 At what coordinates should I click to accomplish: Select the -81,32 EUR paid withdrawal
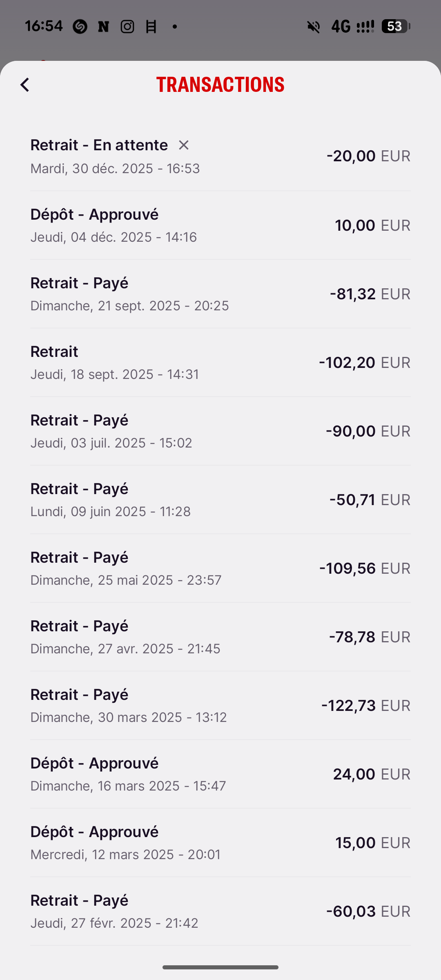pyautogui.click(x=220, y=294)
